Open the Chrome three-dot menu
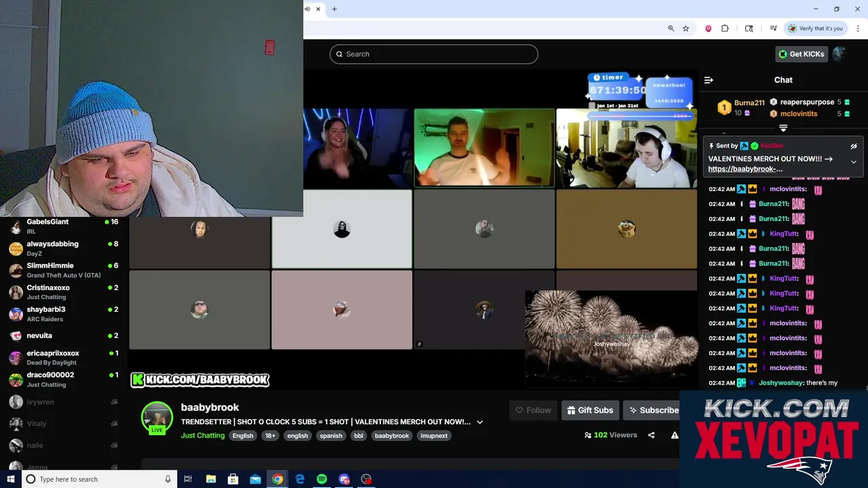 pos(857,28)
